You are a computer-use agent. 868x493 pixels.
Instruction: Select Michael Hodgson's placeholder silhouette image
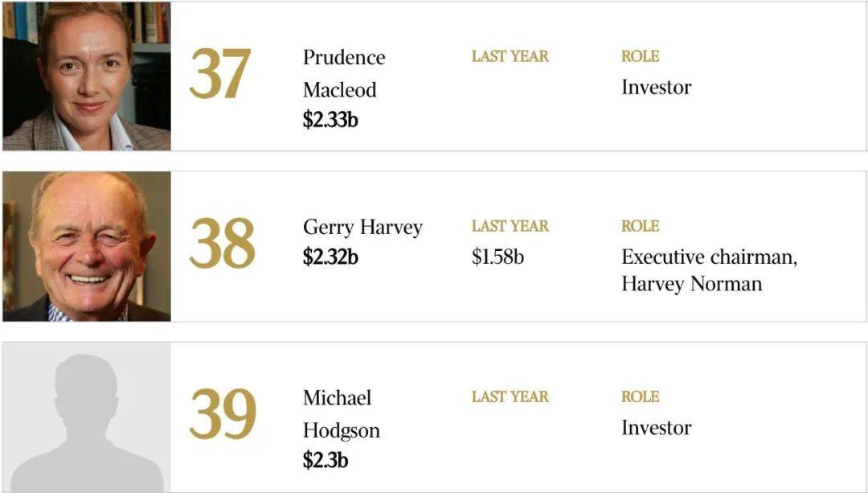[x=86, y=417]
